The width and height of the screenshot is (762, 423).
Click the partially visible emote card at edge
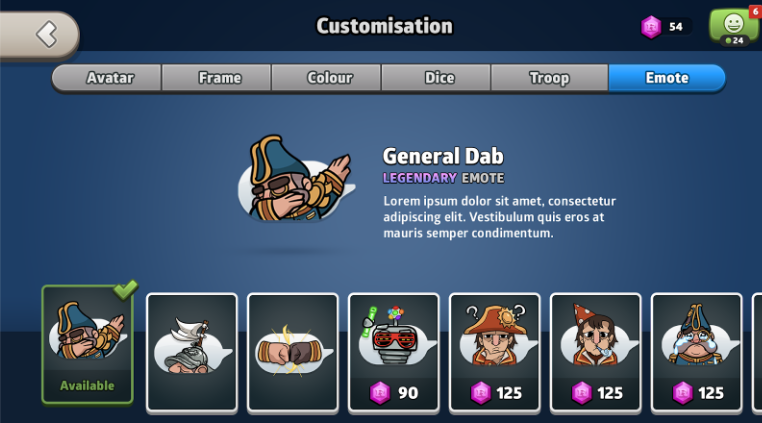(757, 352)
